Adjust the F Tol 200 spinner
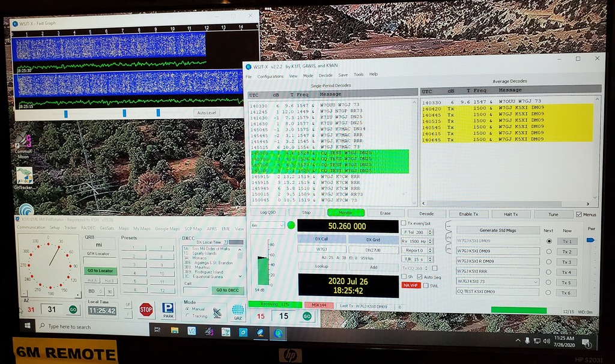The image size is (615, 364). tap(431, 232)
